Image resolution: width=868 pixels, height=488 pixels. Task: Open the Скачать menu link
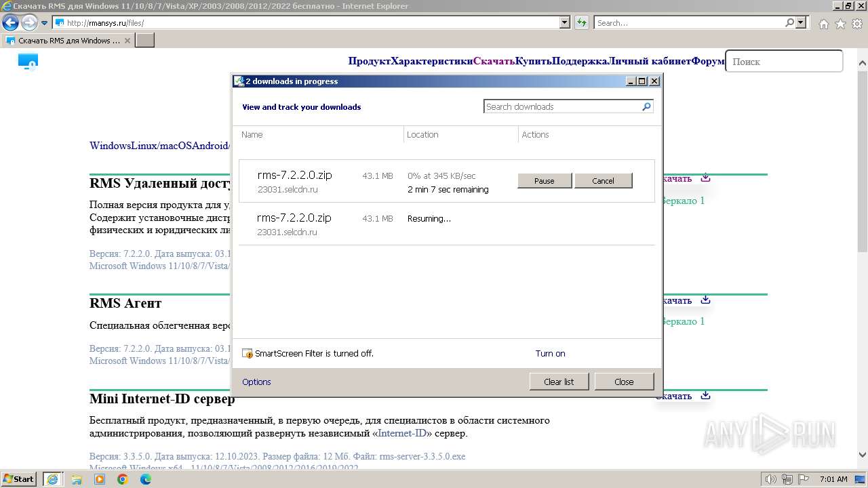(x=494, y=61)
